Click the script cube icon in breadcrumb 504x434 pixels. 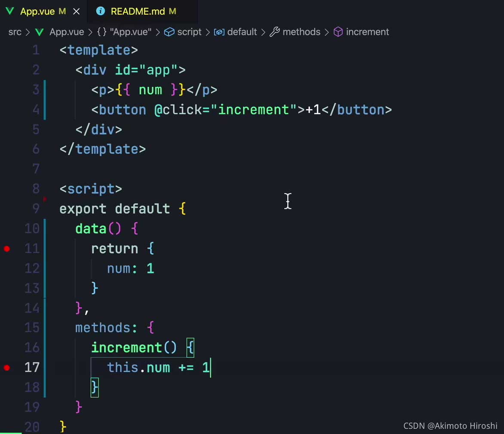point(169,32)
